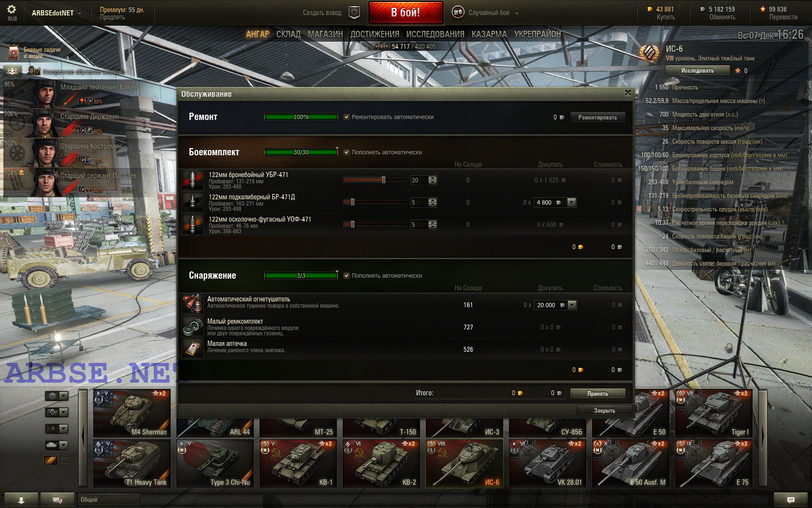Adjust the УБР-471 shell quantity slider

click(x=375, y=180)
